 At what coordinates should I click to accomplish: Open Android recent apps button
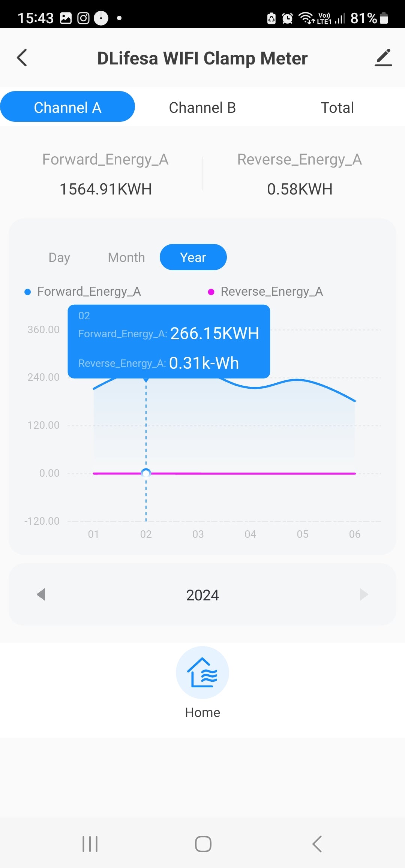(90, 844)
